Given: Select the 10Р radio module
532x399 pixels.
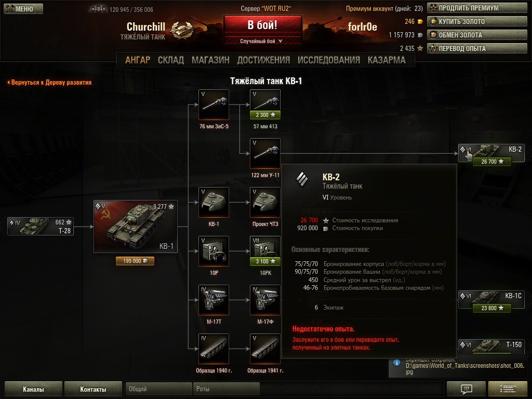Looking at the screenshot, I should 214,251.
